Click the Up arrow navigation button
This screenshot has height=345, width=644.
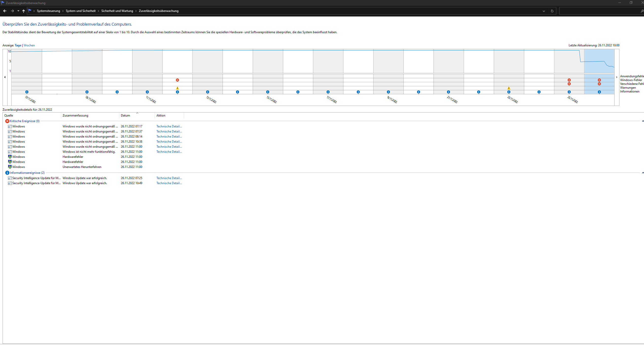24,11
